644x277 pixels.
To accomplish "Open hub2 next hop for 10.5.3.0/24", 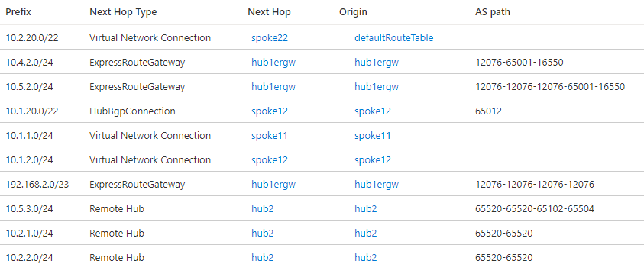I will [x=263, y=209].
